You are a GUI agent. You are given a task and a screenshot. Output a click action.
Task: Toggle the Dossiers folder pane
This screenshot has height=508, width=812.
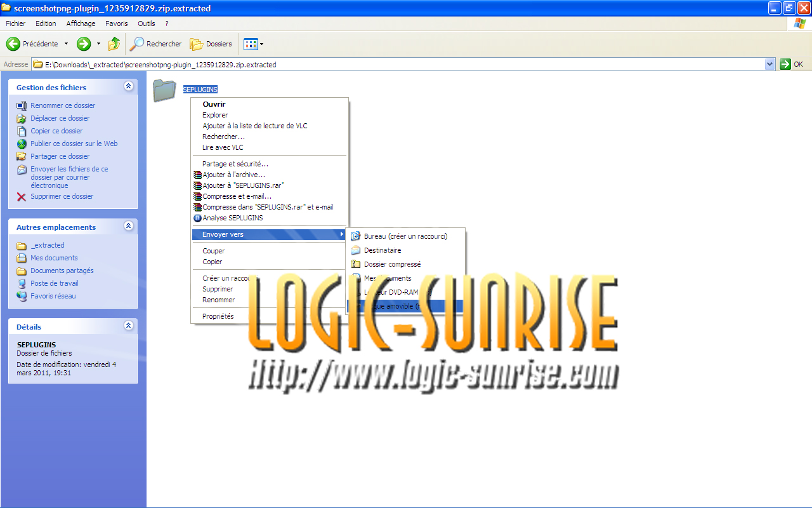[211, 44]
